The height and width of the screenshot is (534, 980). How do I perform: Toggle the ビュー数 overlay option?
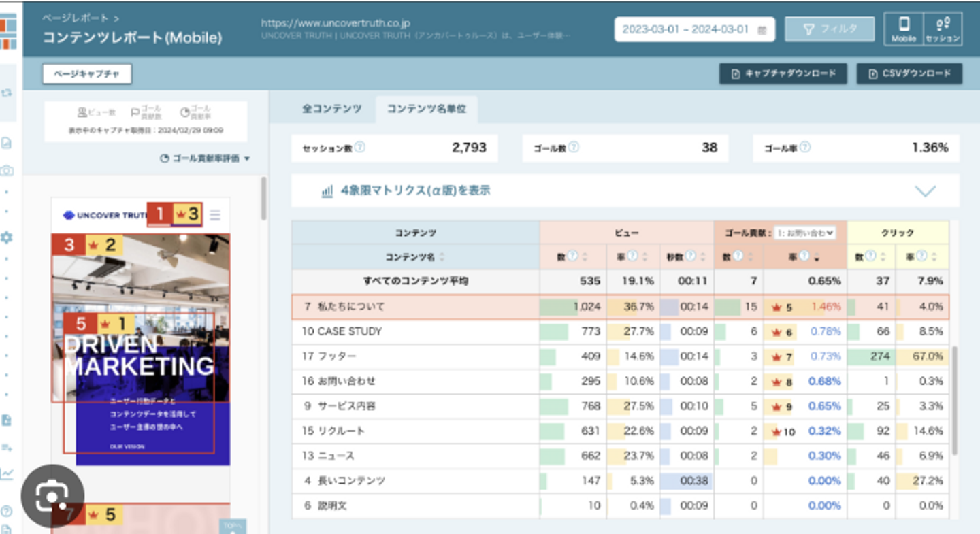[x=98, y=113]
